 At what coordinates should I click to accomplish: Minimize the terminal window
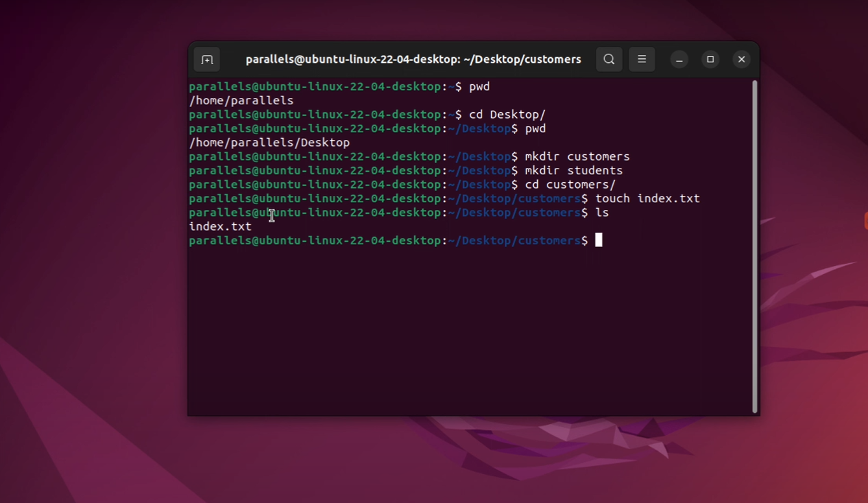679,60
